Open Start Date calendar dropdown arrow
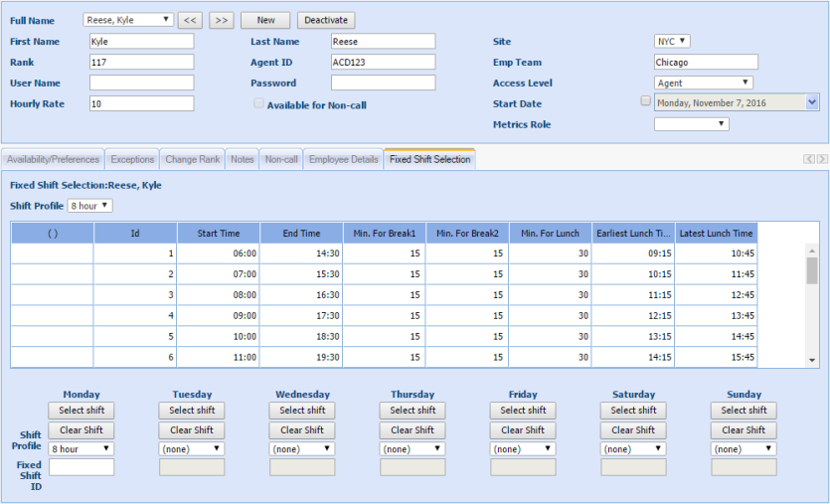The height and width of the screenshot is (504, 830). [812, 101]
